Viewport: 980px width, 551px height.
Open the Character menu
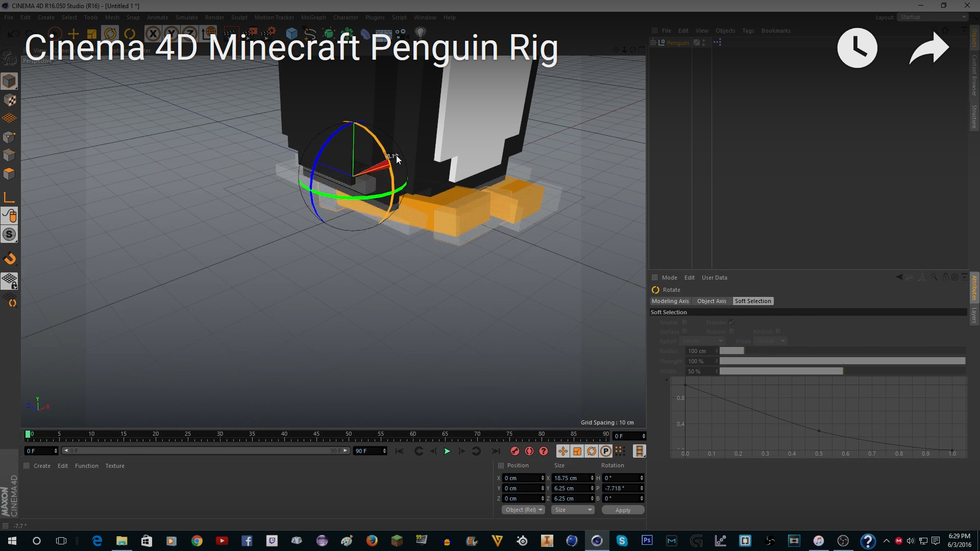346,17
